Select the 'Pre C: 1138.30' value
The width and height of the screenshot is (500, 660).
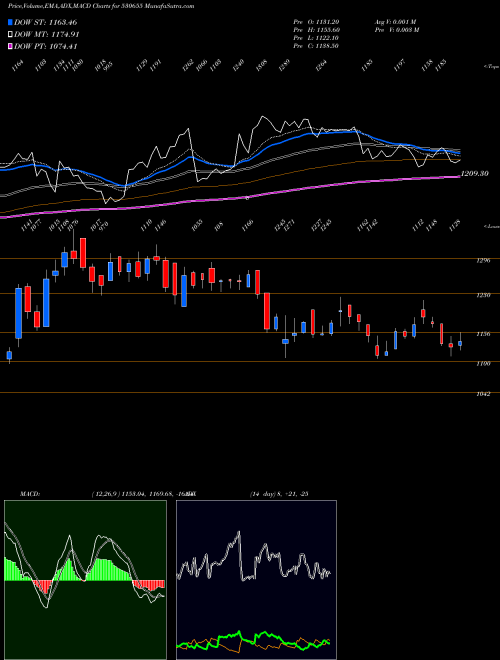(316, 46)
